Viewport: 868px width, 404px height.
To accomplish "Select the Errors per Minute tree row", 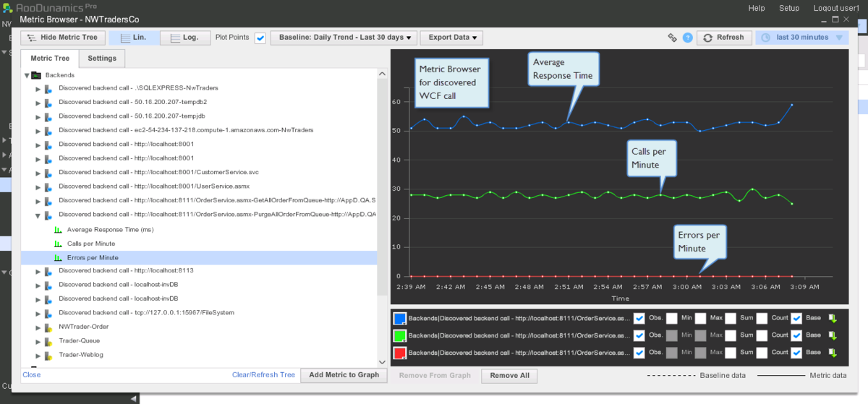I will click(199, 257).
